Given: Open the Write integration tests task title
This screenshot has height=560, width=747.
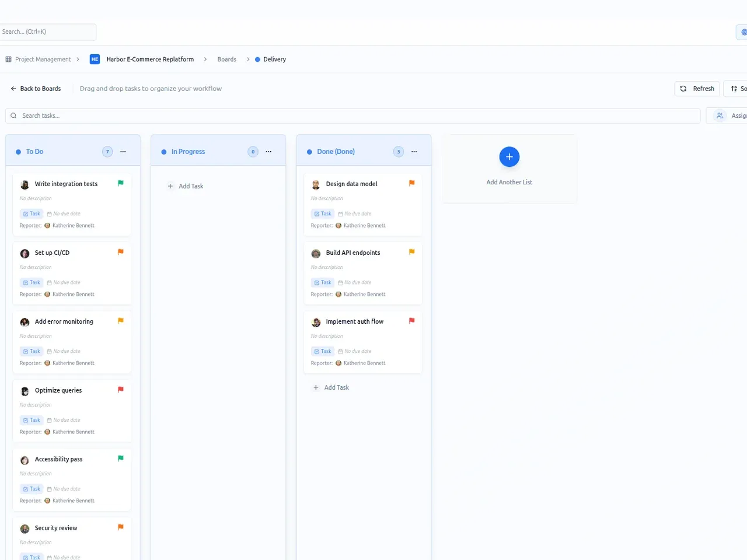Looking at the screenshot, I should (66, 184).
